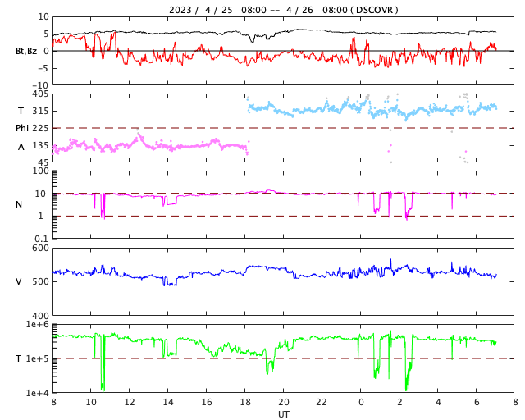Click the '18' hour tick on x-axis
The image size is (525, 420).
(245, 402)
